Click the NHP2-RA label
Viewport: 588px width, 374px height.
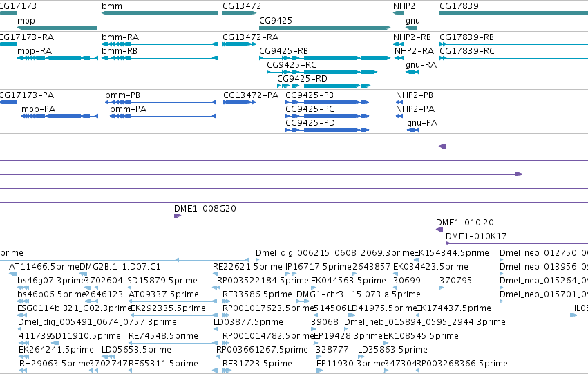tap(414, 51)
